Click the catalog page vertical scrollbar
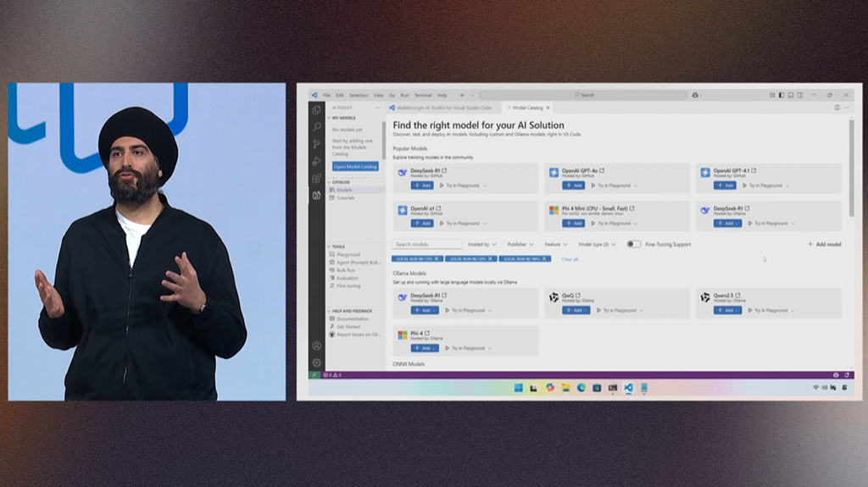868x487 pixels. (851, 169)
